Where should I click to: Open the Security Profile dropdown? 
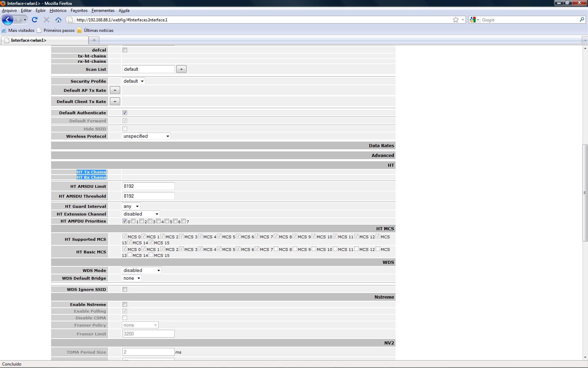133,81
